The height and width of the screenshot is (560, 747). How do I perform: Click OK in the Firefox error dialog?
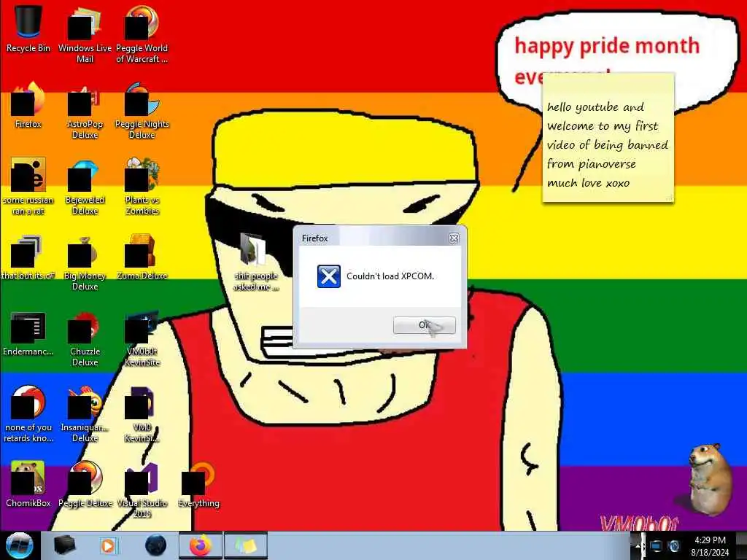point(424,325)
